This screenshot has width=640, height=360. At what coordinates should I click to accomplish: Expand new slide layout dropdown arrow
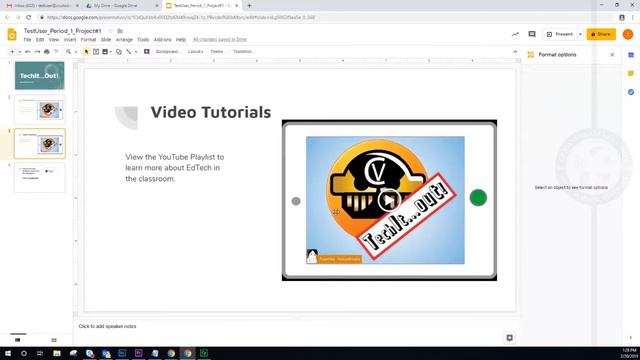pyautogui.click(x=19, y=52)
